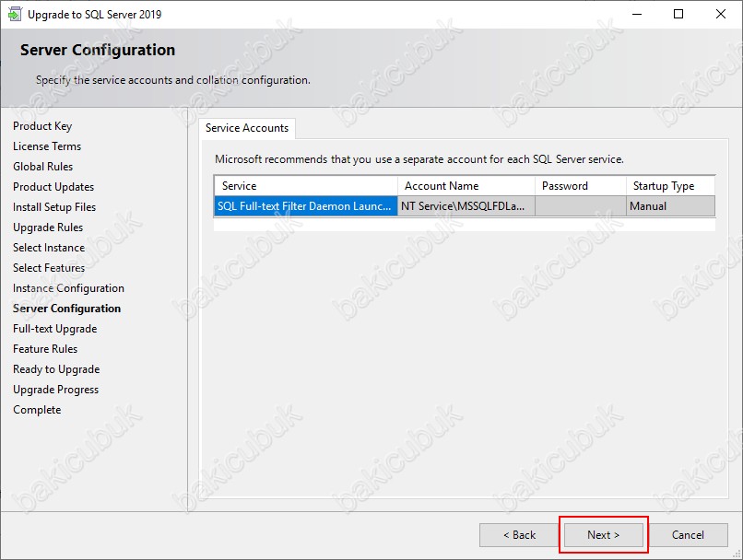Click the Startup Type column header
743x560 pixels.
tap(670, 185)
